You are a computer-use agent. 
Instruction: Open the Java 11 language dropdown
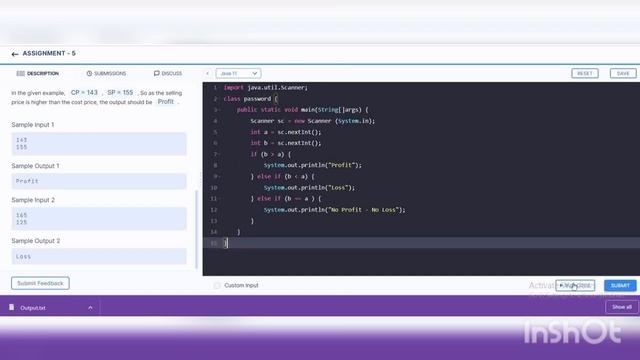tap(238, 73)
